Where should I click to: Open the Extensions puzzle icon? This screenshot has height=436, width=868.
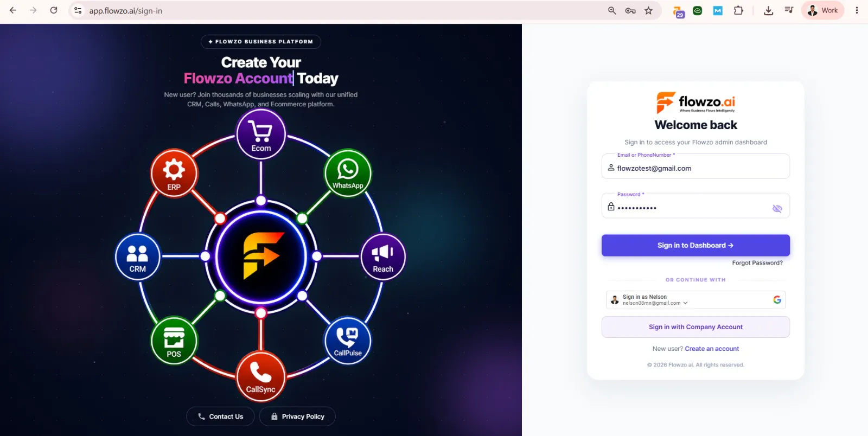click(x=738, y=10)
